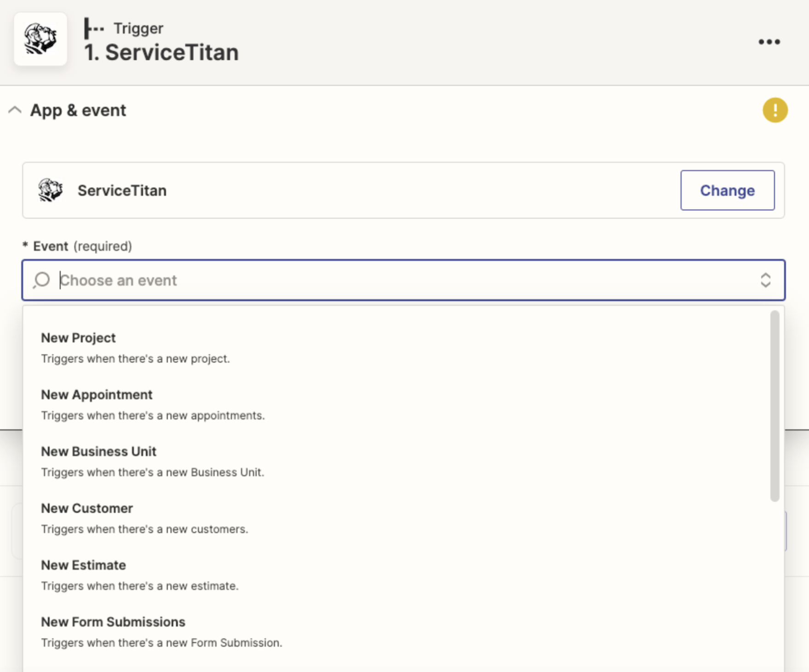Focus the Choose an event search field
The image size is (809, 672).
point(403,280)
